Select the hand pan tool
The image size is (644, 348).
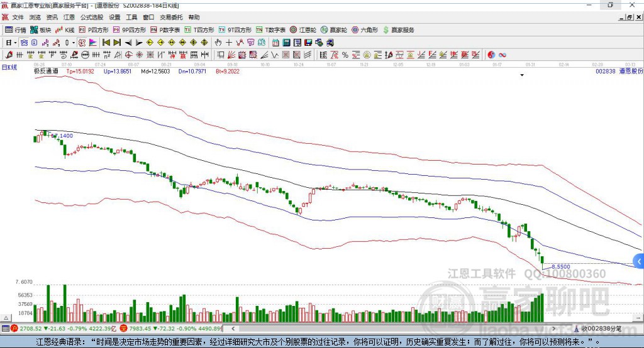tap(218, 43)
